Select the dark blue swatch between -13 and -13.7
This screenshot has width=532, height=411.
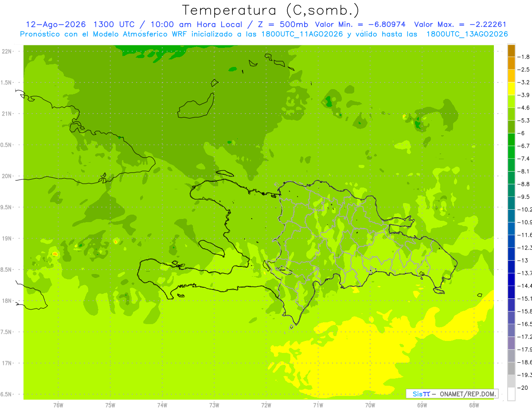click(x=511, y=266)
